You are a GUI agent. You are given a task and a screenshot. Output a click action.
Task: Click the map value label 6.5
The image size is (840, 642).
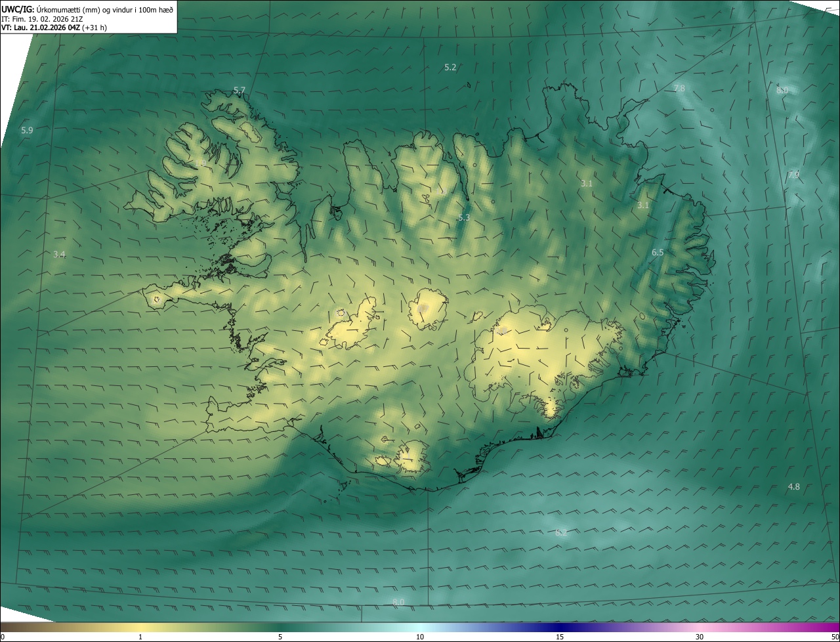click(658, 252)
